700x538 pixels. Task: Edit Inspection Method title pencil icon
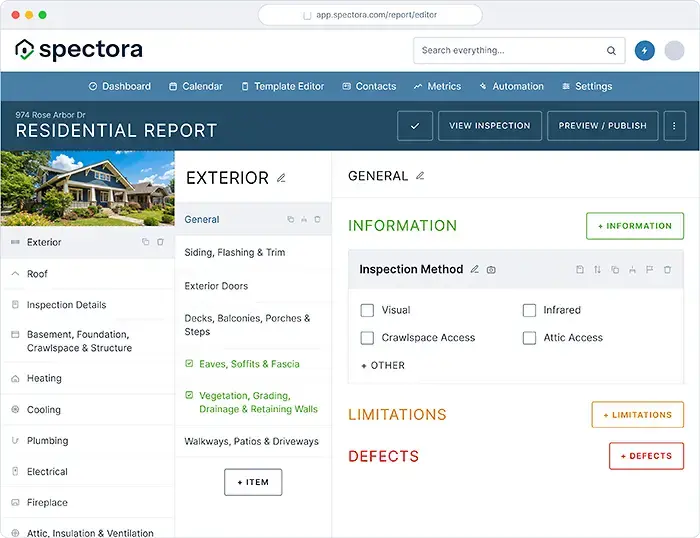475,269
